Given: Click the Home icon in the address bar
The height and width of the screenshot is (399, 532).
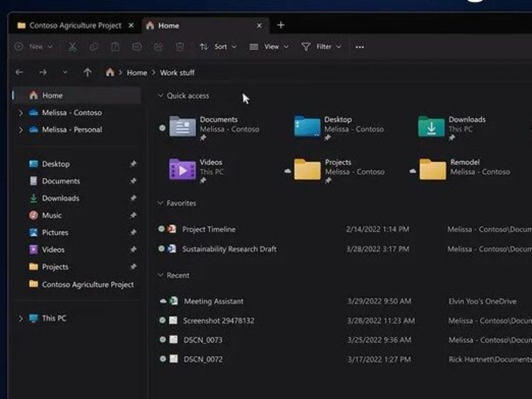Looking at the screenshot, I should click(x=110, y=72).
